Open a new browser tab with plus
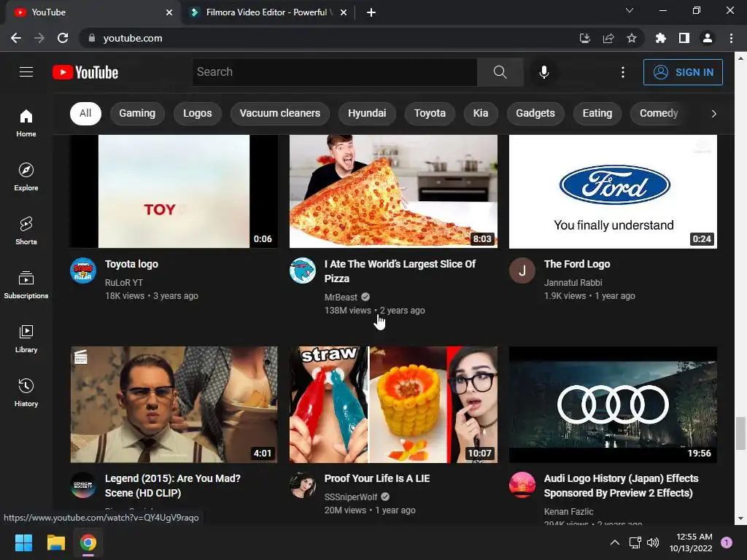Screen dimensions: 747x560 [x=371, y=12]
